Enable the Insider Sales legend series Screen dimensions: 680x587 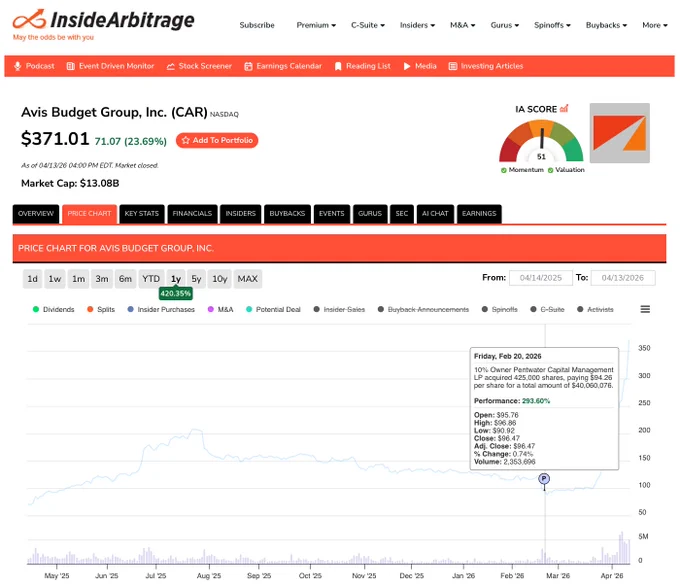pos(339,310)
